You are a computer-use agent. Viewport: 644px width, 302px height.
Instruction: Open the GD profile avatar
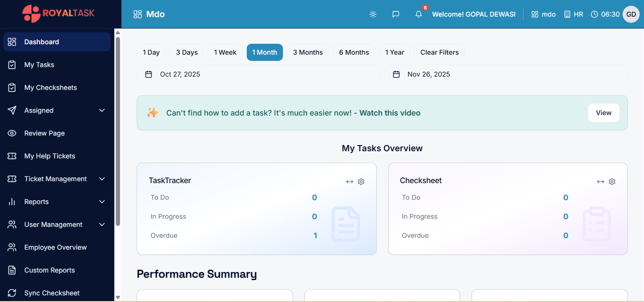pos(631,14)
